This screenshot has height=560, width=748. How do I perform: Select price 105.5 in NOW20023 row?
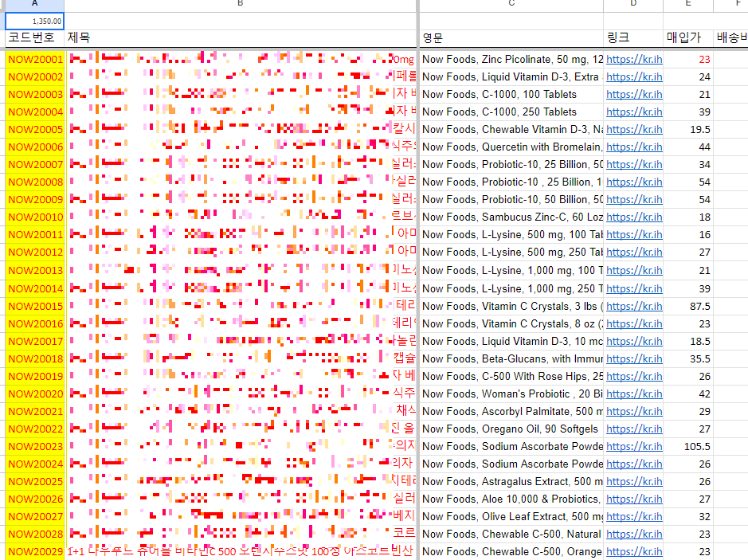click(x=688, y=446)
